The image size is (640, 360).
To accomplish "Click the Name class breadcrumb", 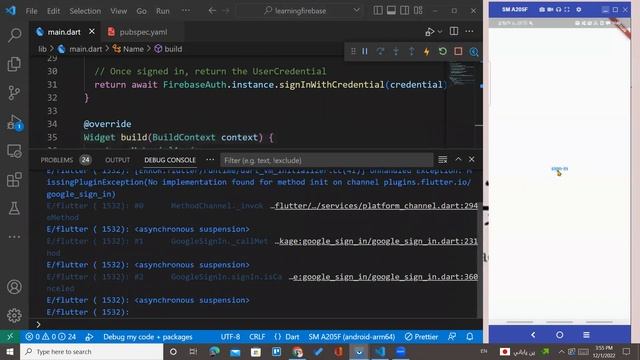I will tap(128, 49).
